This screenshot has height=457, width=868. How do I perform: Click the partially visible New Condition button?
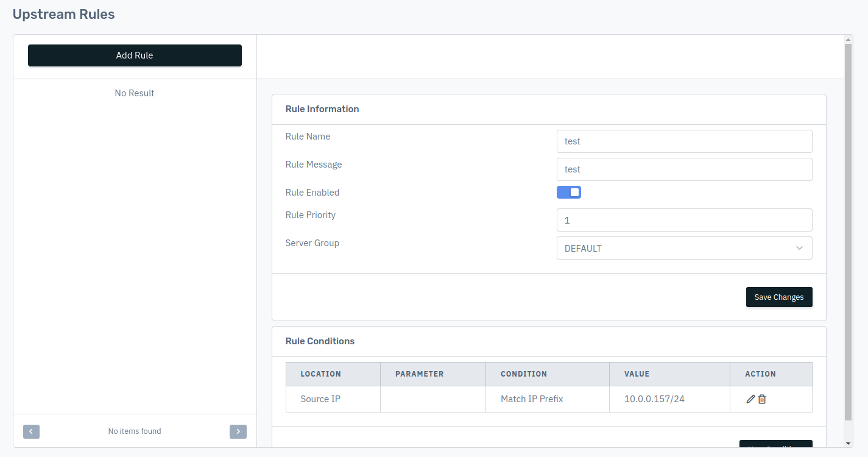(x=776, y=444)
